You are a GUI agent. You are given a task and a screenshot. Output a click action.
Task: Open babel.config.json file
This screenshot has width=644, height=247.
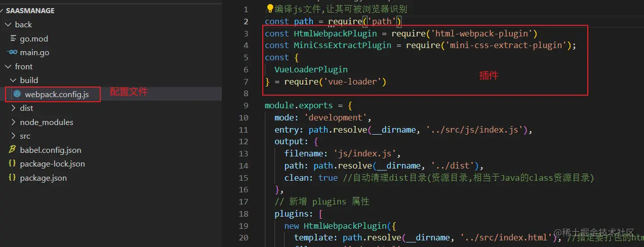(51, 150)
